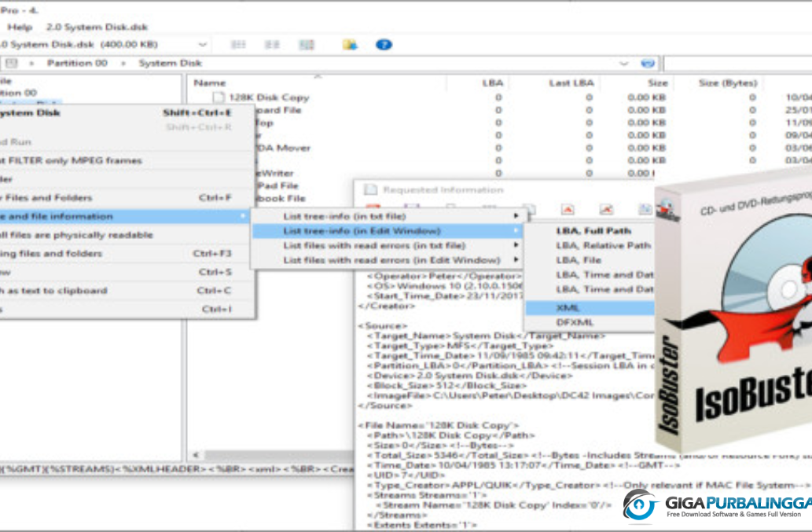812x532 pixels.
Task: Select the highlighted file information menu entry
Action: pos(127,216)
